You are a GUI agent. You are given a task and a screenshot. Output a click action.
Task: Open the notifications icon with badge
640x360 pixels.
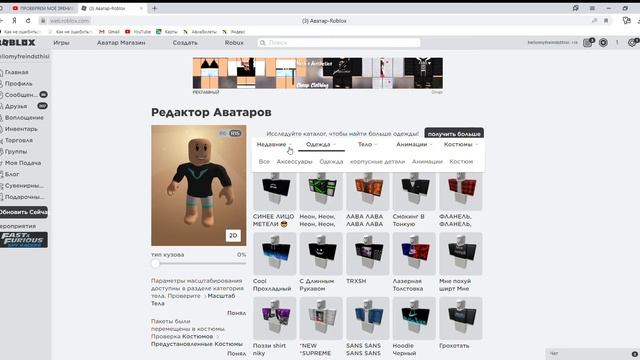click(x=588, y=42)
